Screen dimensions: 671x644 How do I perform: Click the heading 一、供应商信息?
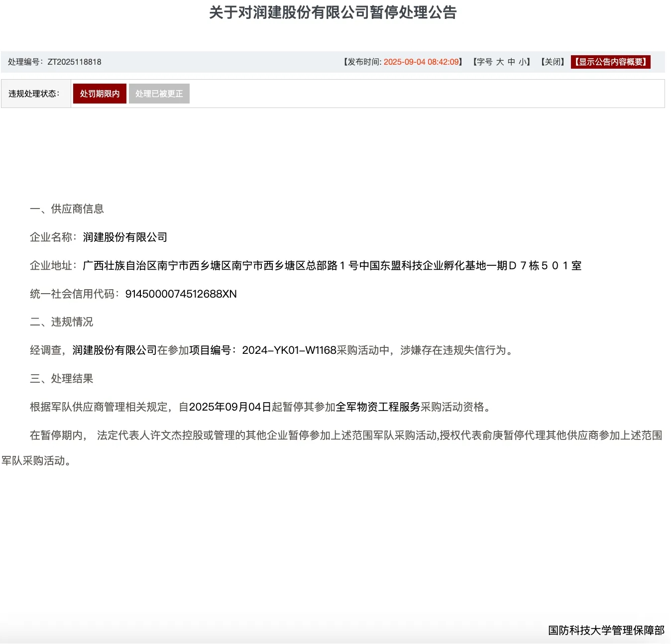pyautogui.click(x=67, y=209)
